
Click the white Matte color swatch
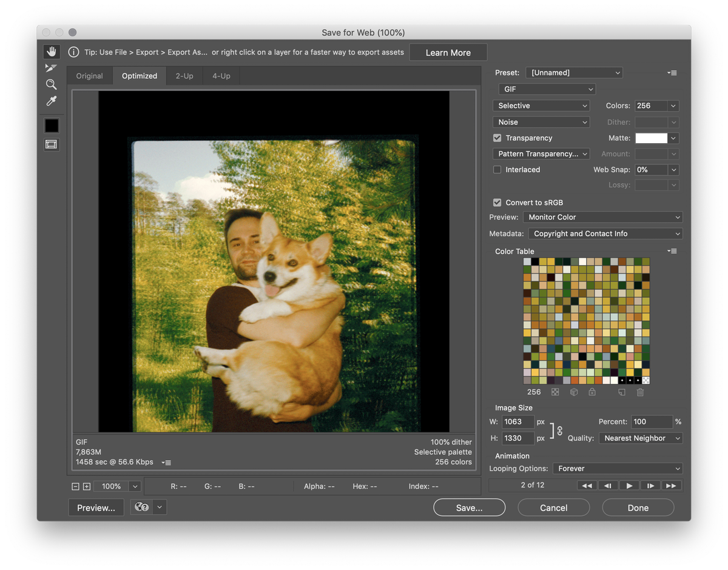click(x=651, y=138)
